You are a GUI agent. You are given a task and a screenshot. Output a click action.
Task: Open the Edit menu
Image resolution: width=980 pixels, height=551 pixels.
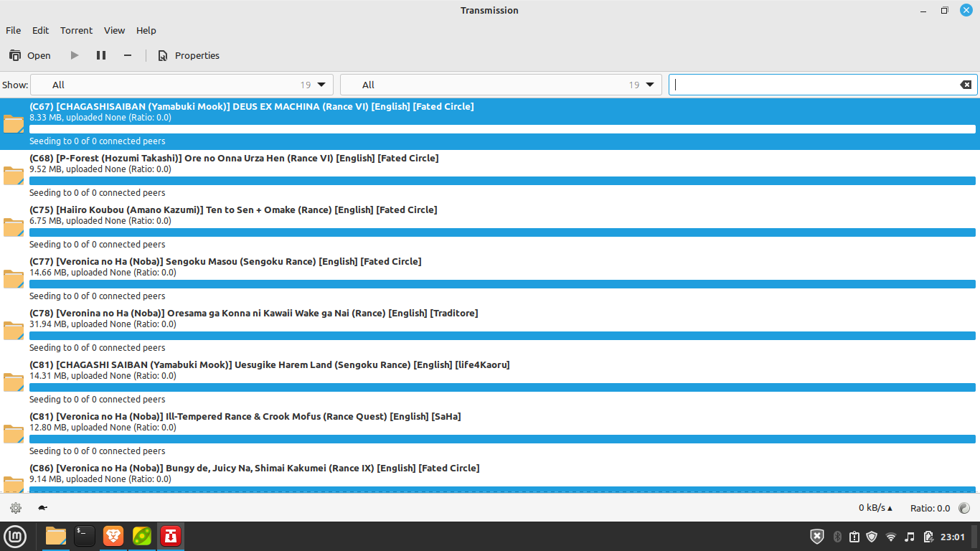click(x=40, y=30)
